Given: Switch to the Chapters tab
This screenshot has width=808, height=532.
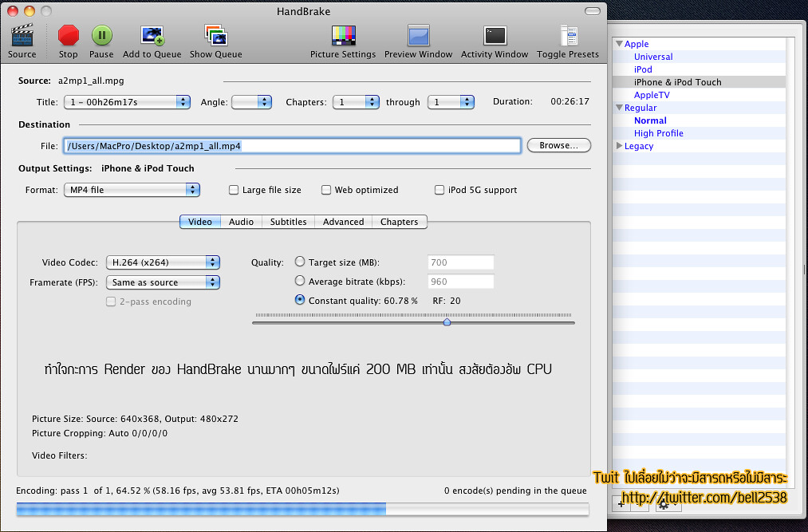Looking at the screenshot, I should [400, 222].
